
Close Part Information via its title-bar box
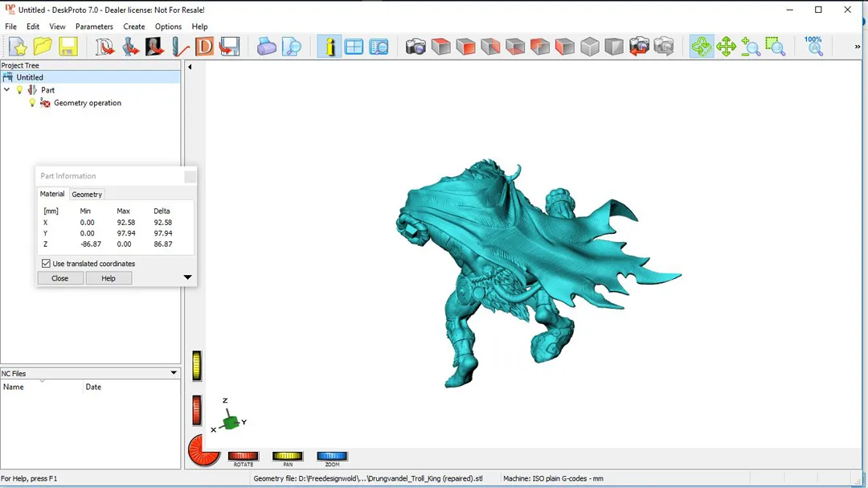click(190, 176)
